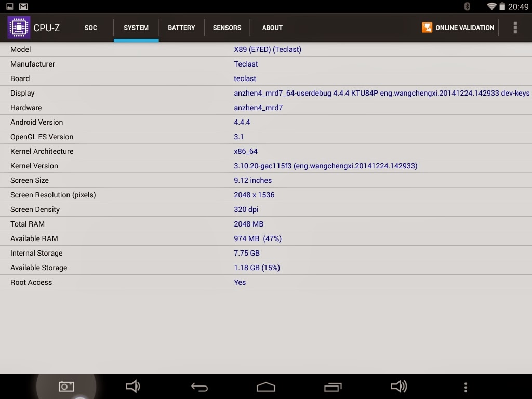Tap the volume down speaker icon
This screenshot has width=532, height=399.
132,386
